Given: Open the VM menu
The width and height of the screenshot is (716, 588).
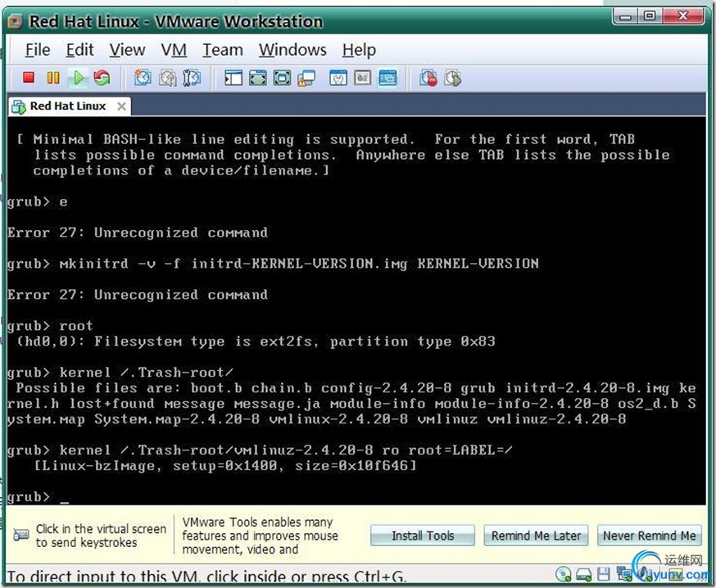Looking at the screenshot, I should 174,49.
